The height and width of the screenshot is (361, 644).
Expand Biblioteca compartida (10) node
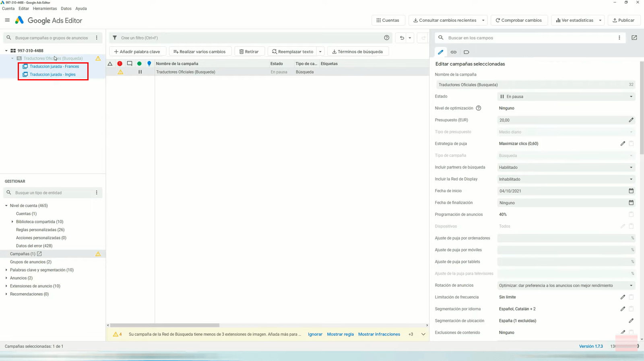(12, 222)
